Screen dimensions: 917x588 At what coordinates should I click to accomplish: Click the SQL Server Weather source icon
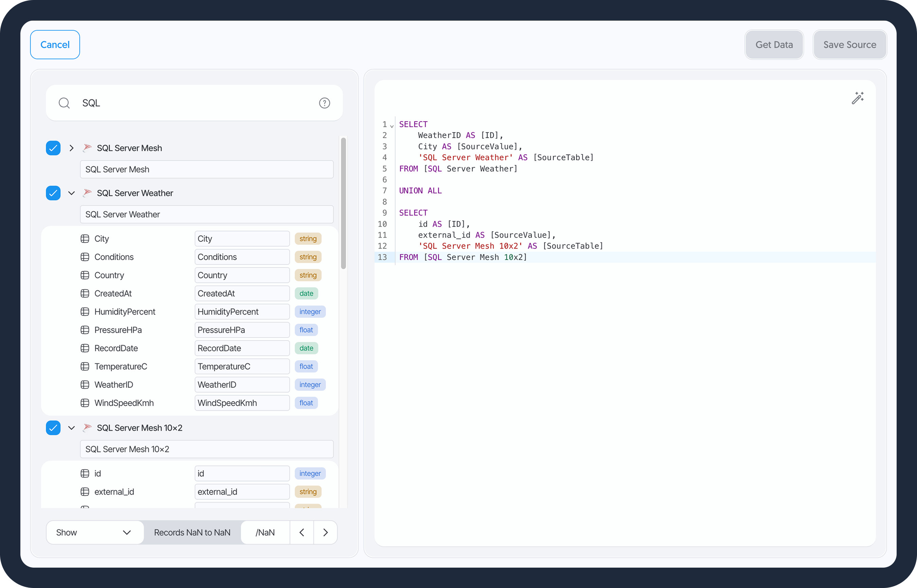88,193
